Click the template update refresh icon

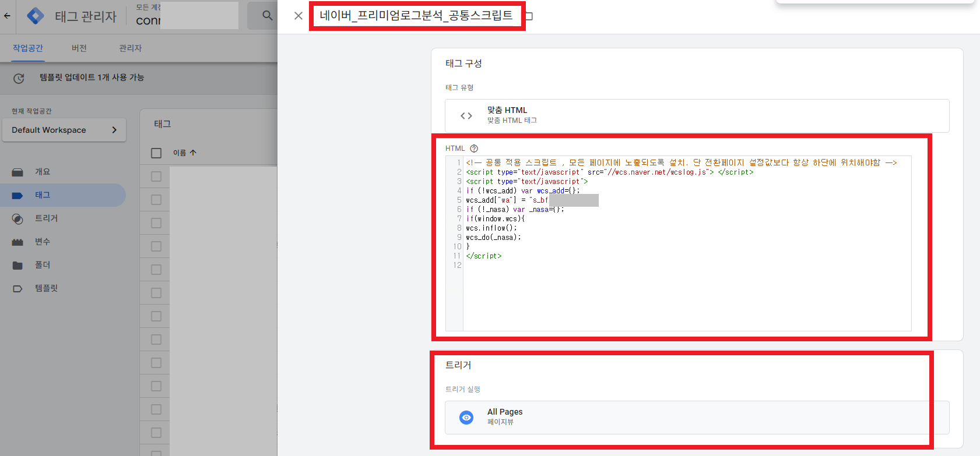pyautogui.click(x=19, y=78)
